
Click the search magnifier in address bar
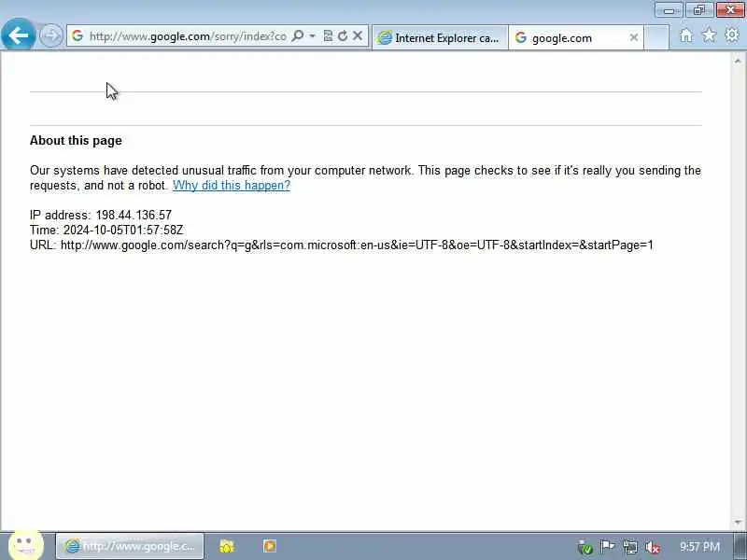[297, 35]
